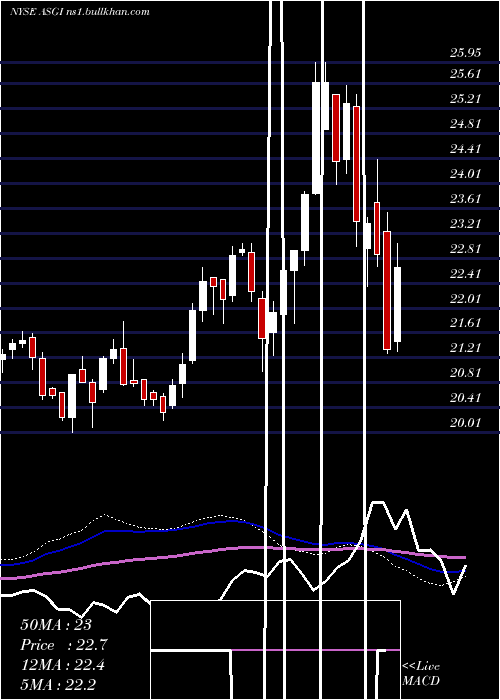
Task: Click the 22.41 price axis label
Action: (466, 274)
